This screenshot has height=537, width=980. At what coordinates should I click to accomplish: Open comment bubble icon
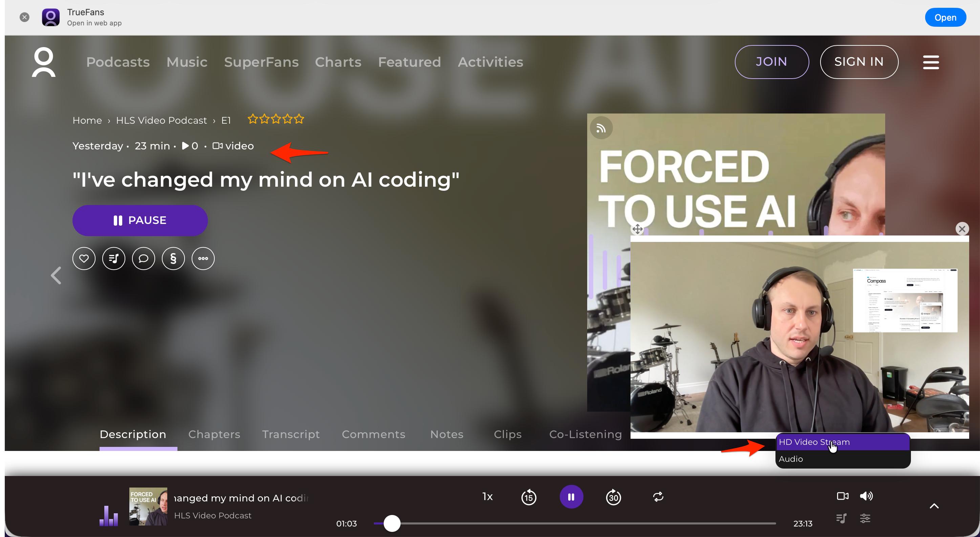[x=144, y=259]
